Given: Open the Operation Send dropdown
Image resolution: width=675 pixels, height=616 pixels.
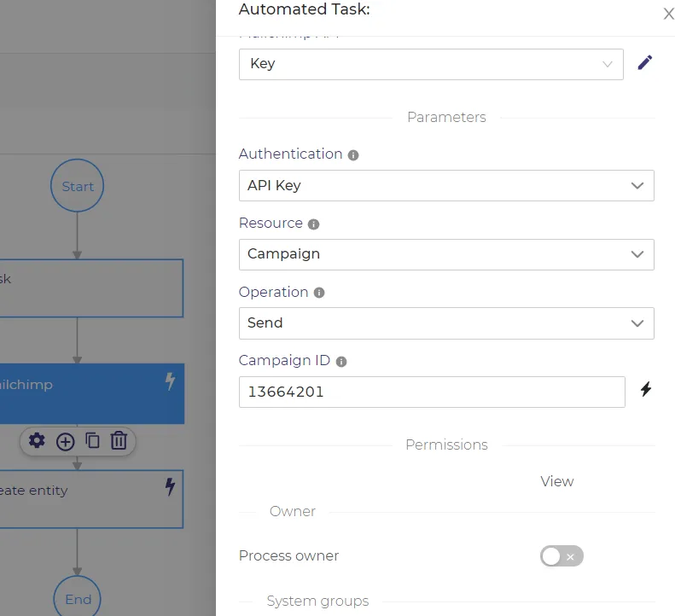Looking at the screenshot, I should [x=446, y=323].
